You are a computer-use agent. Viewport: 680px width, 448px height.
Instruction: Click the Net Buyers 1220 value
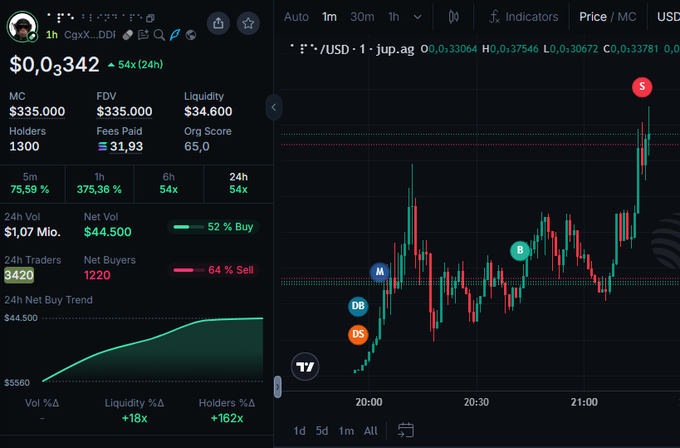tap(97, 275)
